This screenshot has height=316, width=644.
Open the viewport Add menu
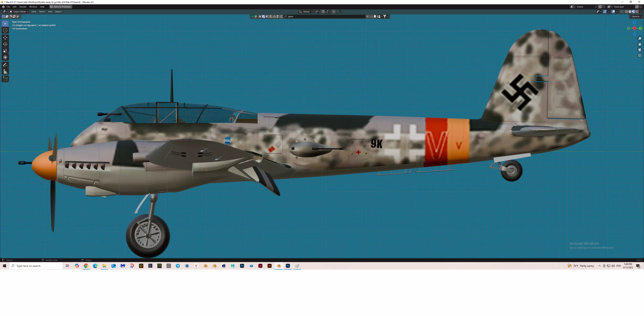click(50, 11)
